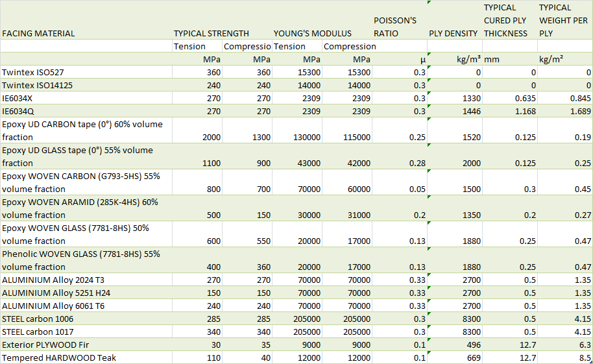Select the IE6034X row label

tap(86, 99)
